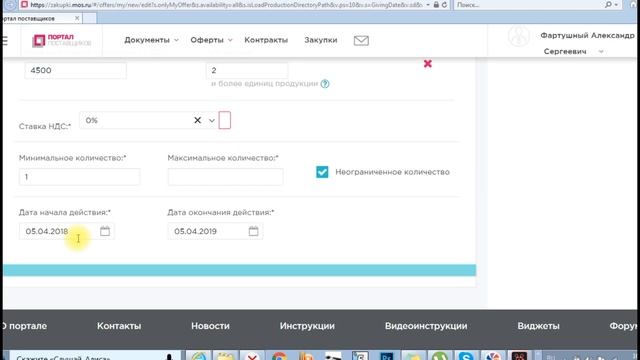The width and height of the screenshot is (640, 360).
Task: Click the user avatar icon
Action: coord(519,36)
